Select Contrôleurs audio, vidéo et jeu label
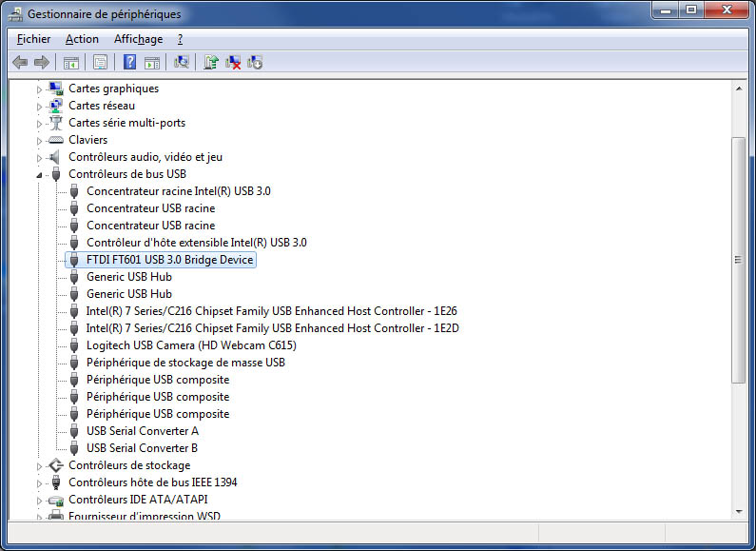756x551 pixels. (x=145, y=157)
